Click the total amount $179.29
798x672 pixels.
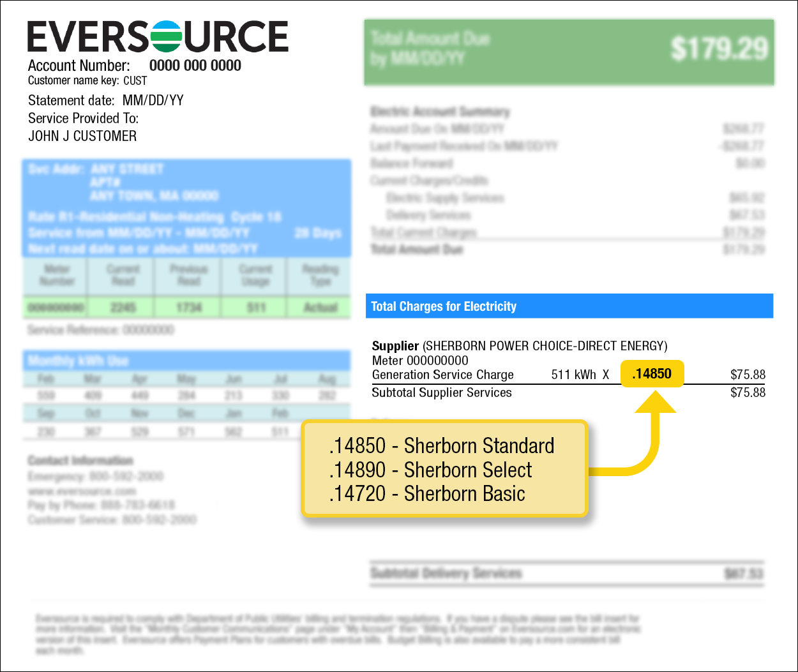(x=719, y=49)
